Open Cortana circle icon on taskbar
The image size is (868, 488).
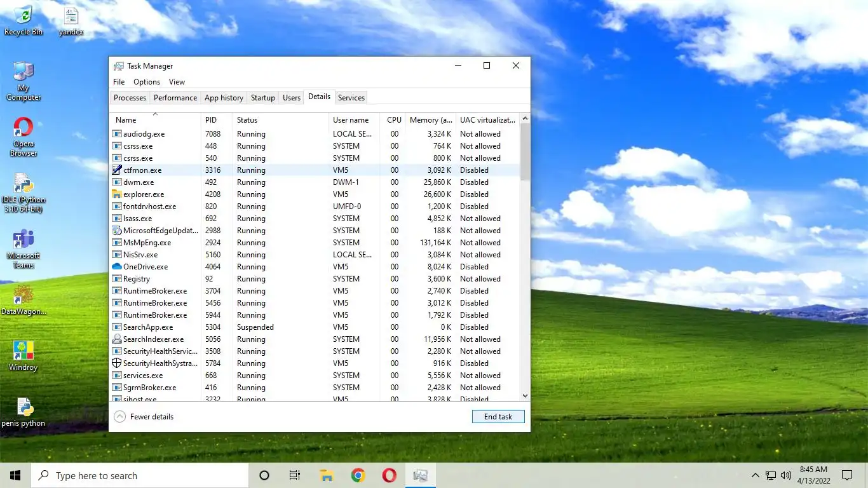pos(264,475)
